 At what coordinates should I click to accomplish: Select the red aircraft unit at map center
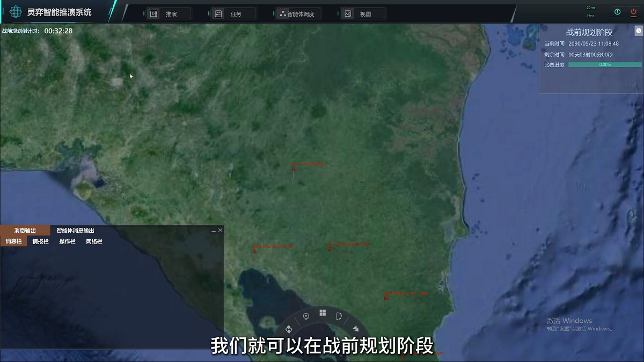tap(294, 169)
